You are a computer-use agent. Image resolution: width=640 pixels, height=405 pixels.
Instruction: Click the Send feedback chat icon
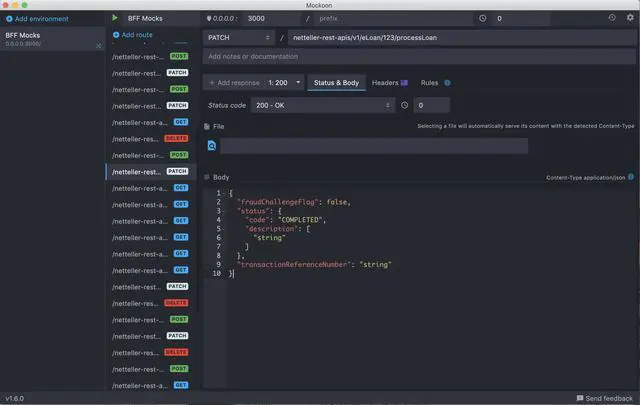(x=580, y=398)
